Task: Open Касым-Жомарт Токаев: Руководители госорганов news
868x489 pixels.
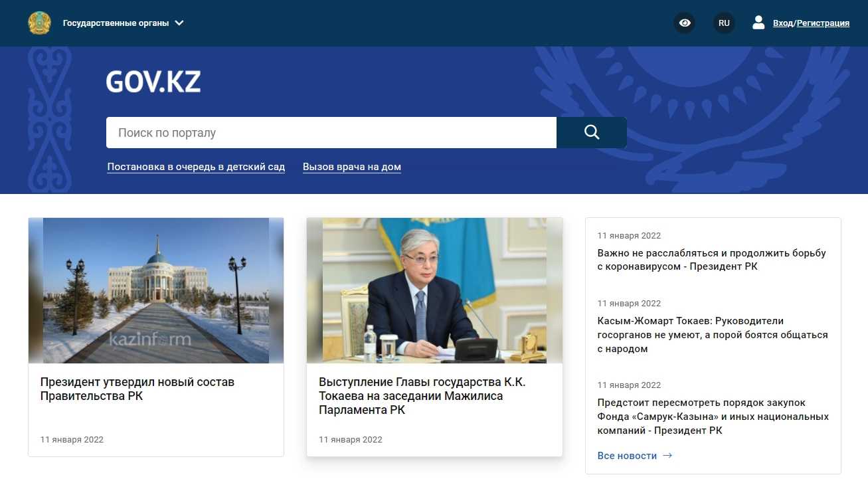Action: (x=713, y=335)
